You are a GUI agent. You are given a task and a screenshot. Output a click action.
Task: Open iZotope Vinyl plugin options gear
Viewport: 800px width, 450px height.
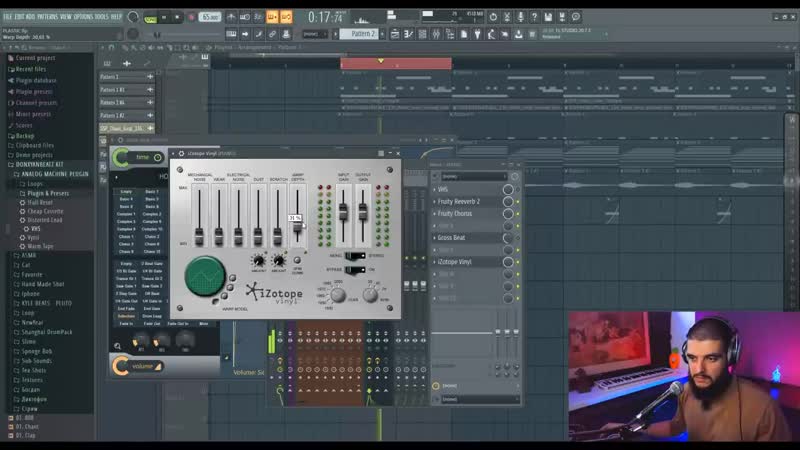181,154
